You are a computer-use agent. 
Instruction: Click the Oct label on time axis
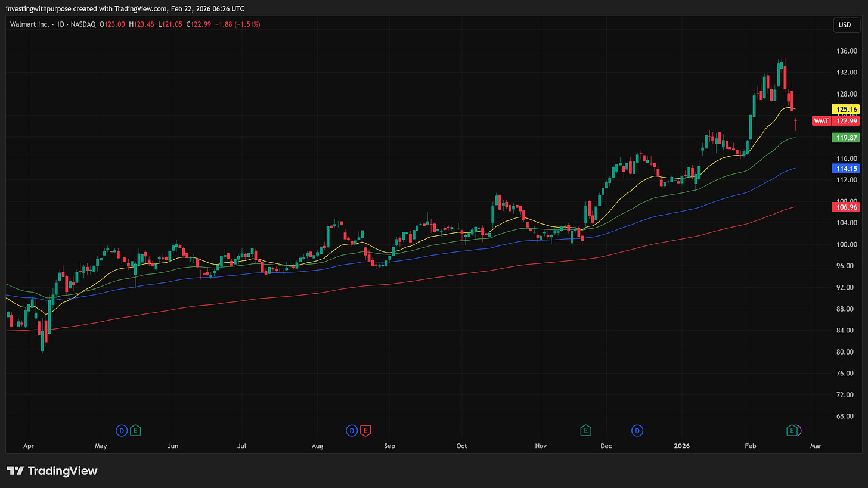pos(461,446)
